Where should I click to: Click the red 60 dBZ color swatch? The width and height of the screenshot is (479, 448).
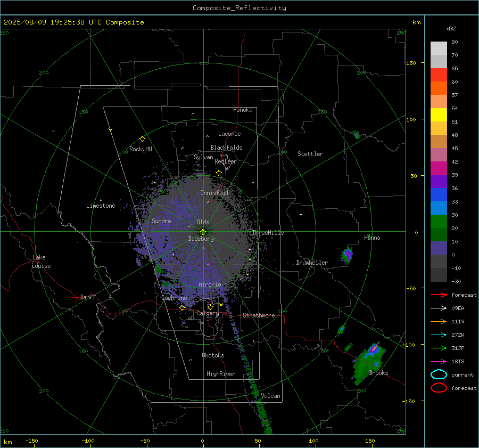(439, 75)
